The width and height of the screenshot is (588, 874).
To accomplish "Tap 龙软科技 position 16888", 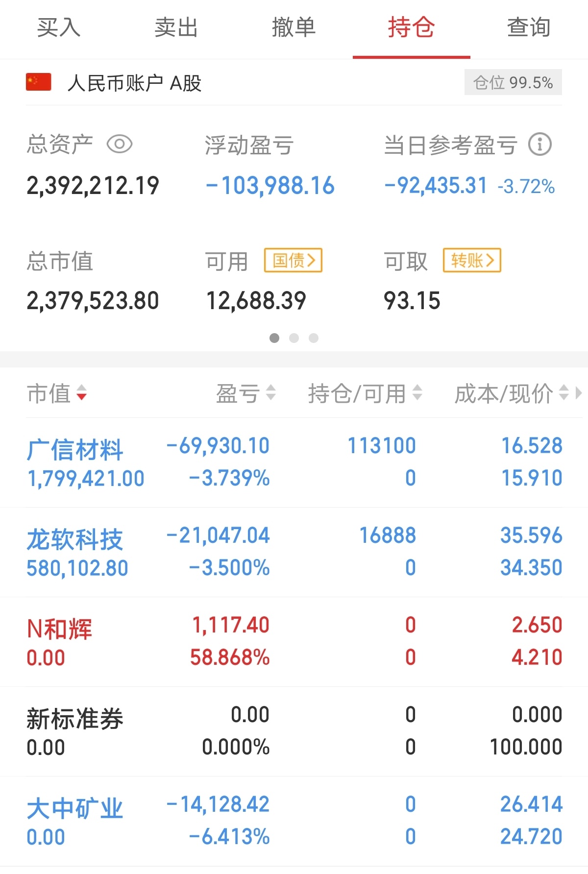I will point(388,535).
